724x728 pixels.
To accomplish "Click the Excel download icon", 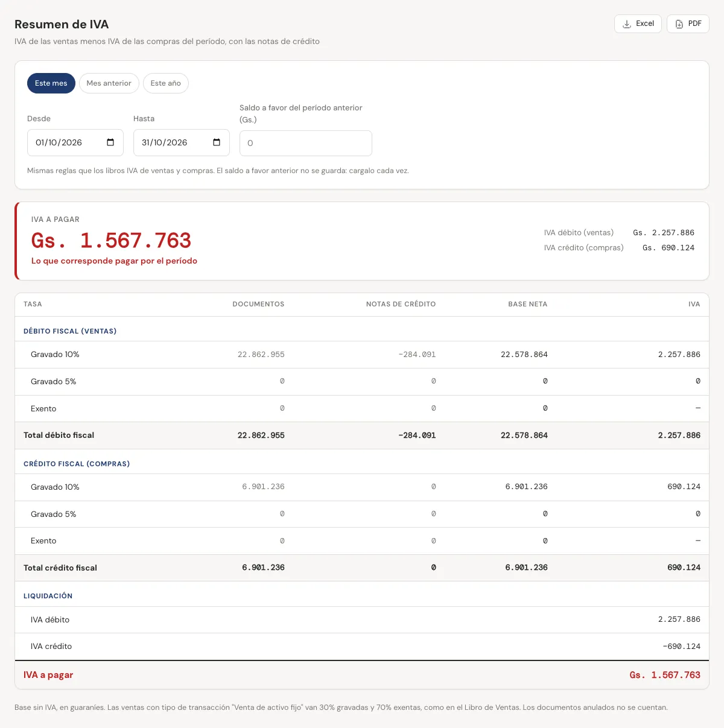I will (x=627, y=24).
